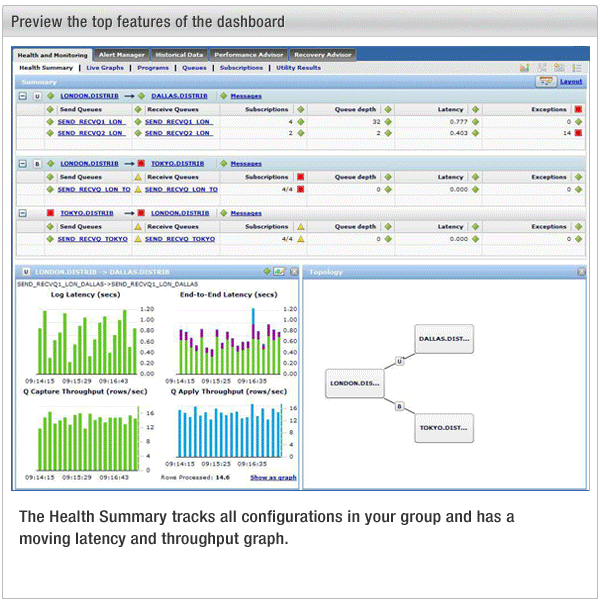This screenshot has height=600, width=600.
Task: Open SEND_RECVQ1_LON send queue link
Action: (91, 122)
